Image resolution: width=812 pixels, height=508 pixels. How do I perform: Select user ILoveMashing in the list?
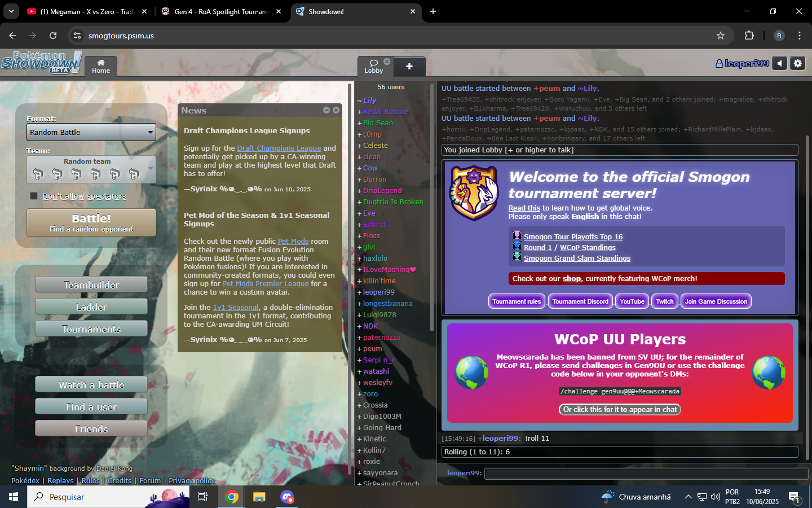[389, 269]
